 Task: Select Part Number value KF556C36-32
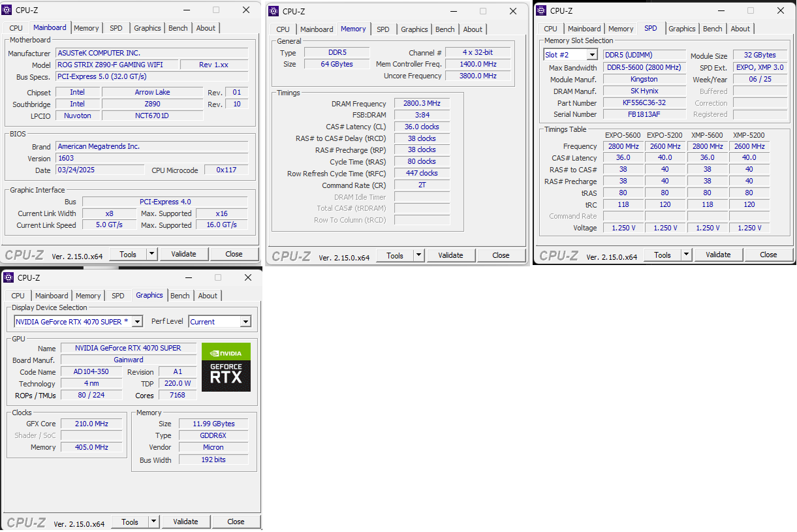pos(644,102)
